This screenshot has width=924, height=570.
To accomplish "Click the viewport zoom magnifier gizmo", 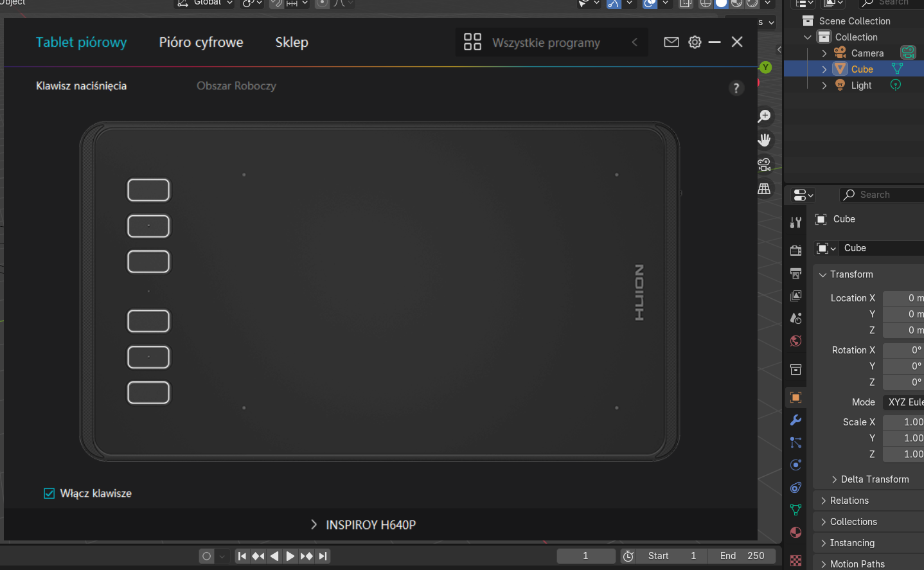I will (x=764, y=116).
